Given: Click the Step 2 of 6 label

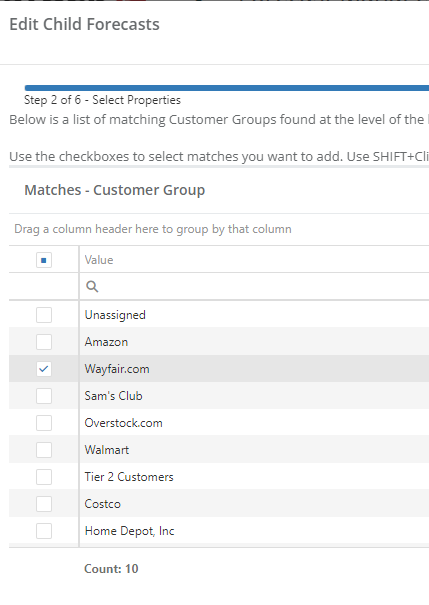Looking at the screenshot, I should (x=102, y=100).
